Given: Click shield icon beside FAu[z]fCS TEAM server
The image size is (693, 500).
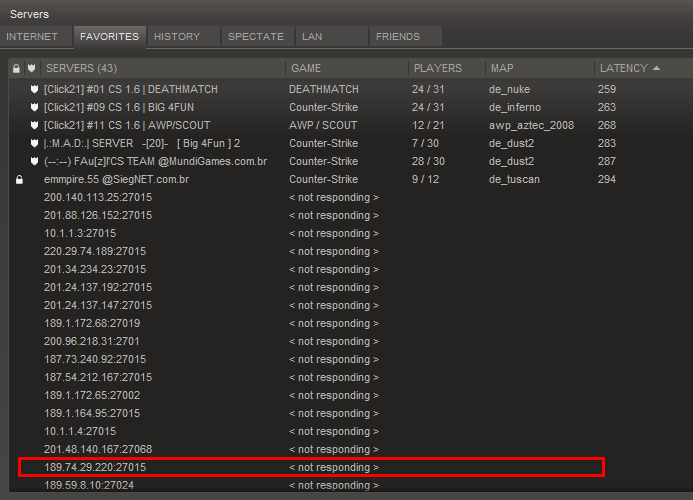Looking at the screenshot, I should [x=34, y=162].
